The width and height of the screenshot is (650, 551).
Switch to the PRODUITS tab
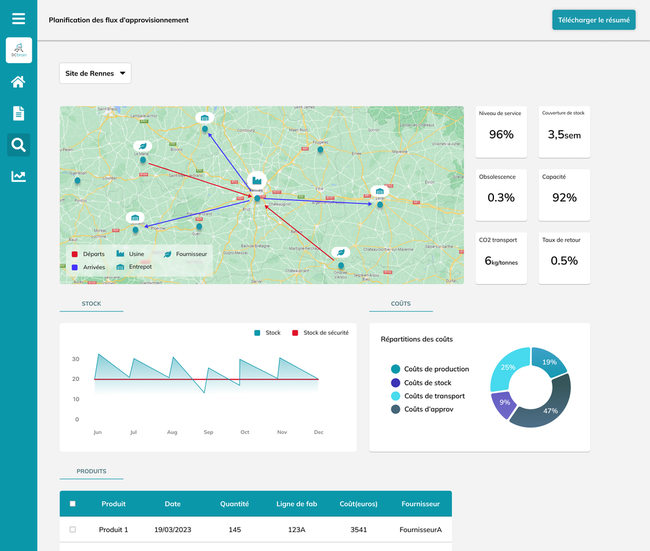91,471
